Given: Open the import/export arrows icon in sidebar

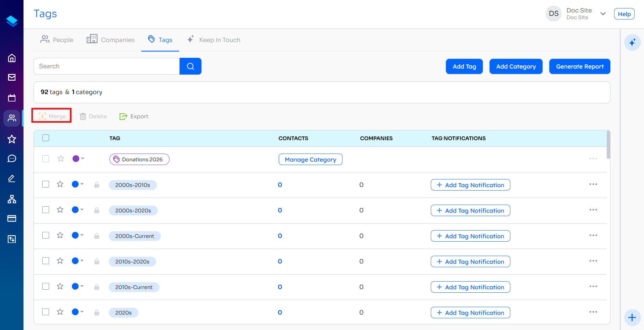Looking at the screenshot, I should coord(12,239).
